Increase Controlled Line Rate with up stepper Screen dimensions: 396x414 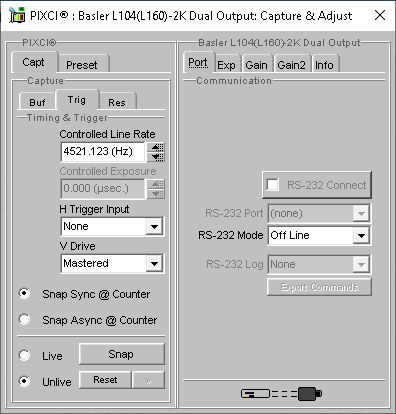tap(156, 147)
